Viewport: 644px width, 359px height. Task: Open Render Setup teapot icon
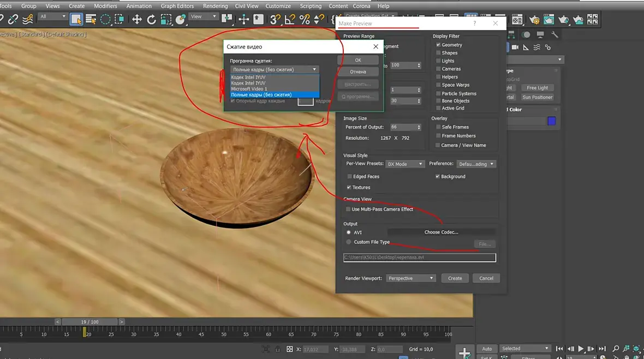pos(534,20)
